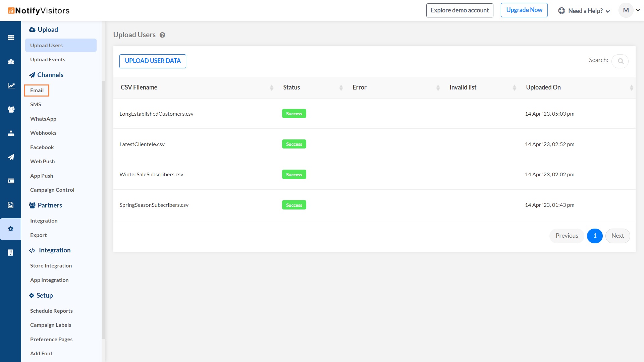This screenshot has width=644, height=362.
Task: Click SpringSeasonSubscribers.csv filename
Action: point(154,205)
